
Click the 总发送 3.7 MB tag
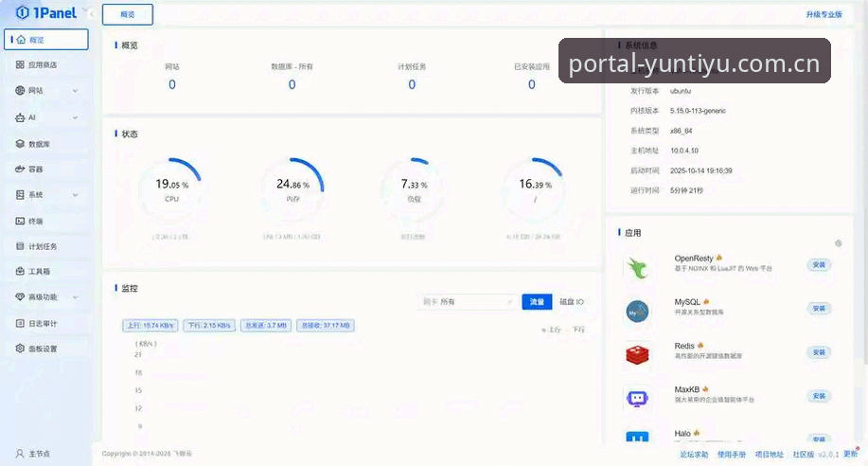[x=266, y=326]
